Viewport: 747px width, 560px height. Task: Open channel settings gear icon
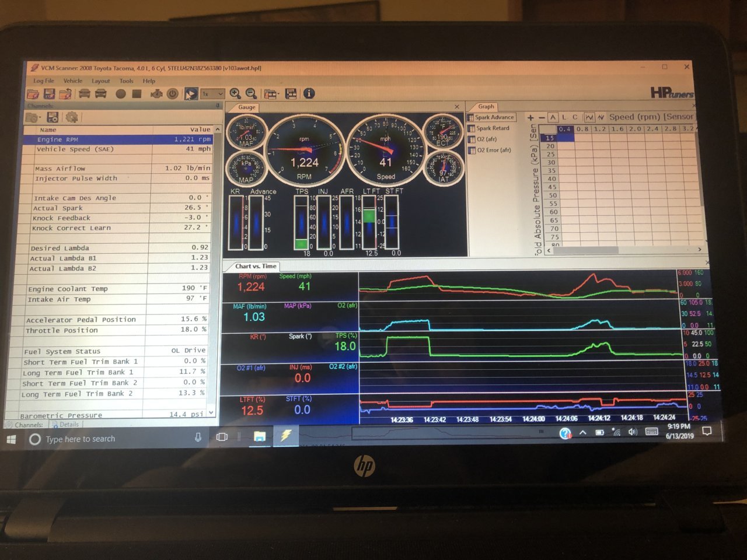tap(71, 117)
